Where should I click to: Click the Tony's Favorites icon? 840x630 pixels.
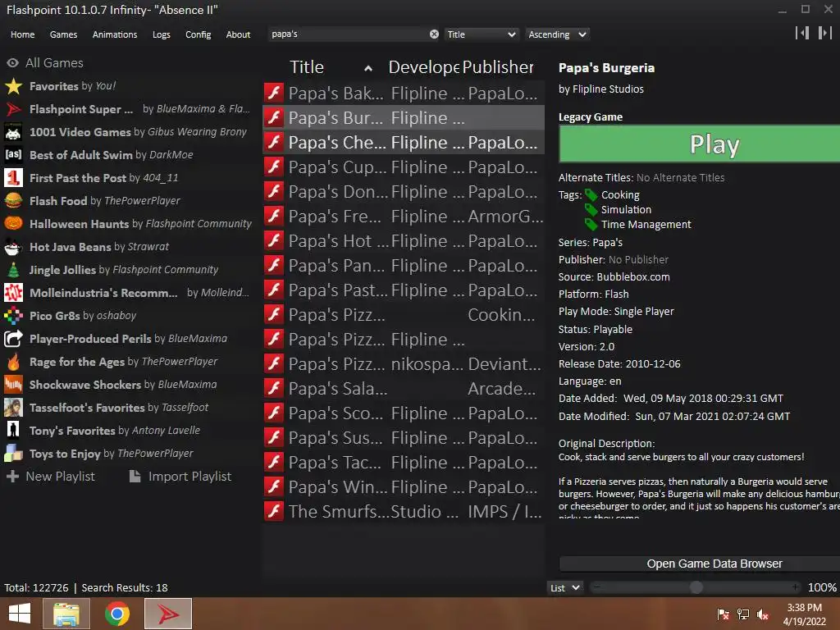13,431
